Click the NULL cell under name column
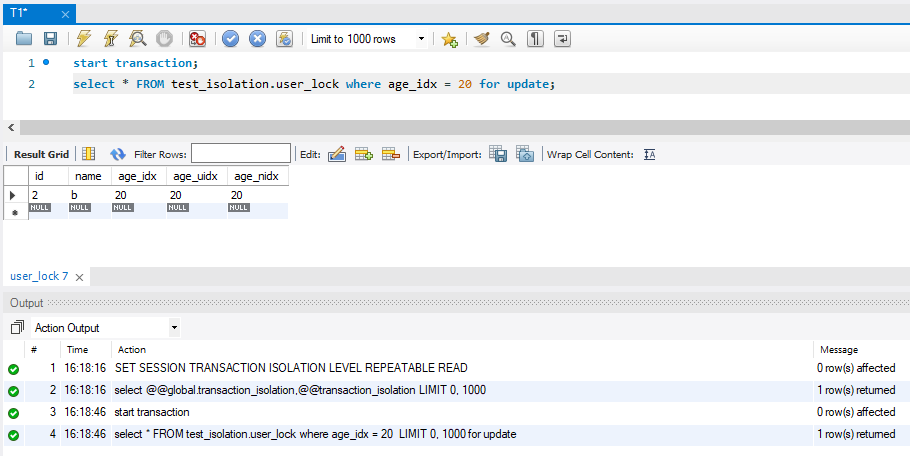Screen dimensions: 910x456 81,208
